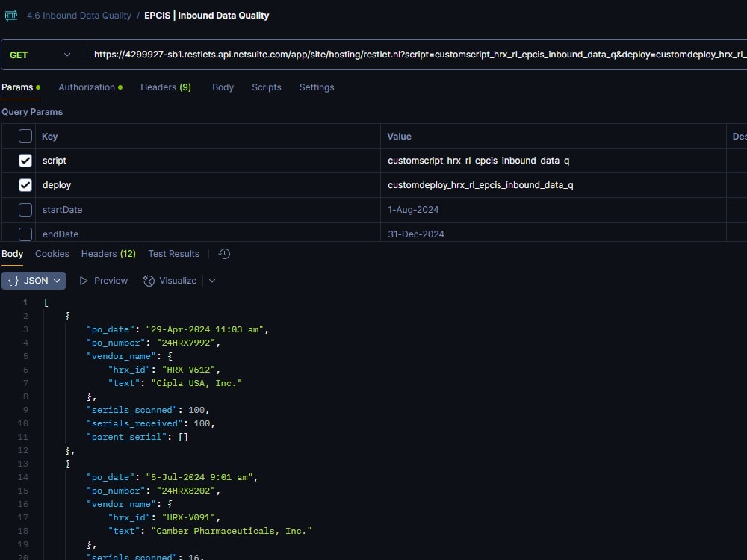747x560 pixels.
Task: Uncheck the deploy parameter checkbox
Action: [25, 185]
